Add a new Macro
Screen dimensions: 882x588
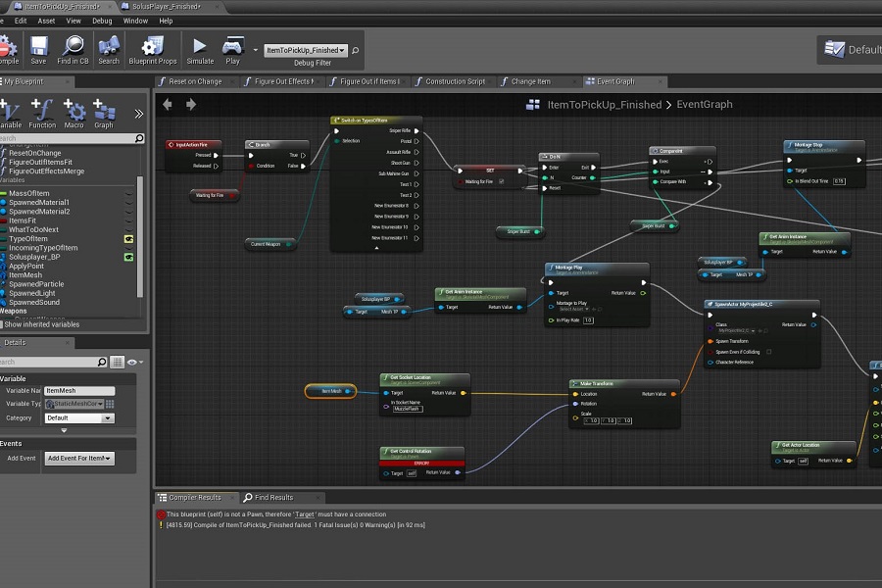point(74,113)
